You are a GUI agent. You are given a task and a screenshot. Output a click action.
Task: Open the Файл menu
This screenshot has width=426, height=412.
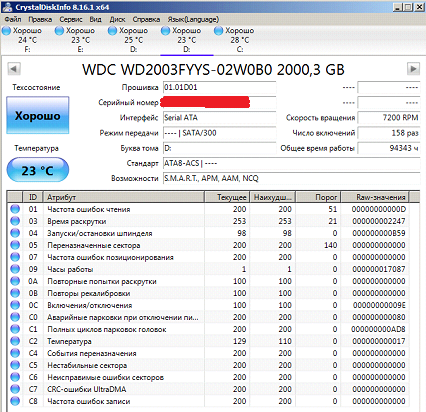13,19
